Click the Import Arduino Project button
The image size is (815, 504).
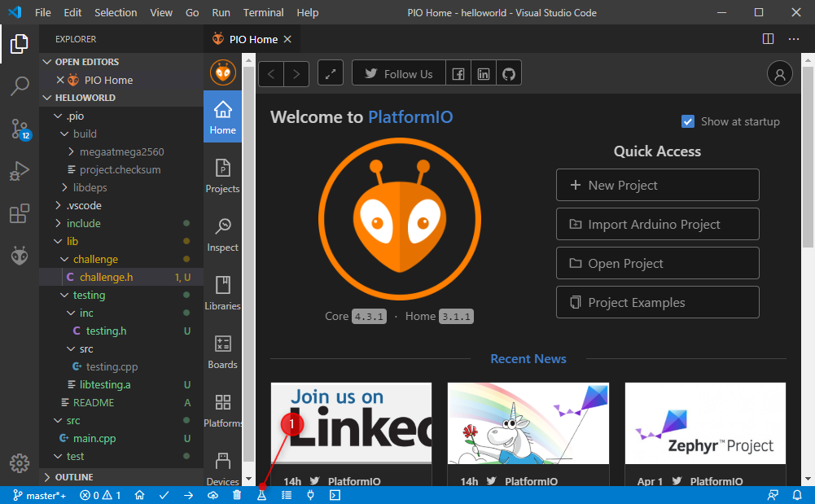tap(657, 224)
